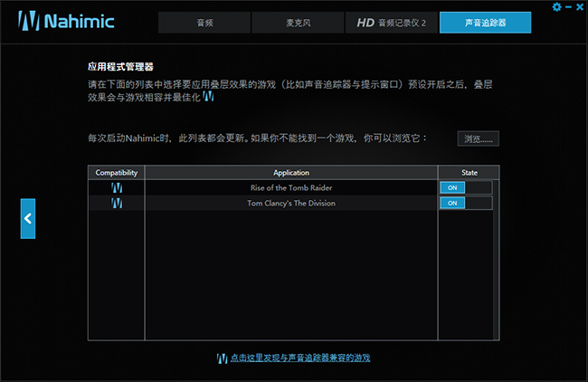Select the Rise of the Tomb Raider row
The height and width of the screenshot is (382, 588).
[x=291, y=187]
